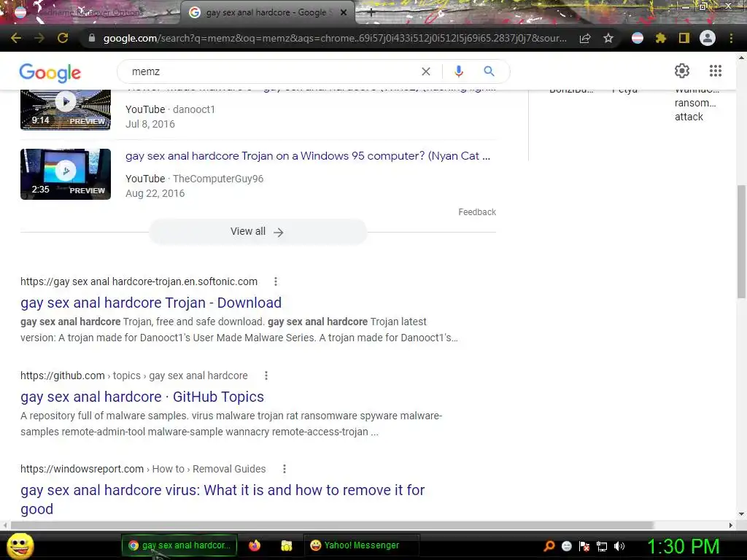Image resolution: width=747 pixels, height=560 pixels.
Task: Close the active Google search tab
Action: (x=344, y=13)
